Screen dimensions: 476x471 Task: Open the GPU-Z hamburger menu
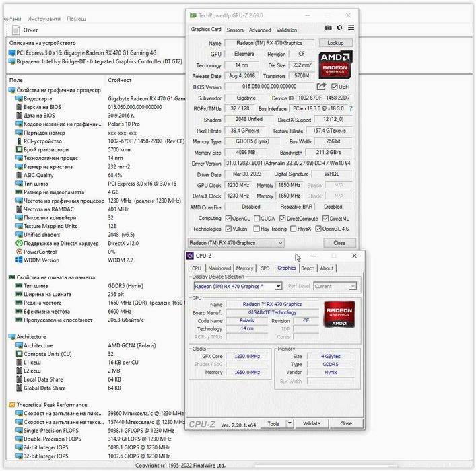point(351,28)
